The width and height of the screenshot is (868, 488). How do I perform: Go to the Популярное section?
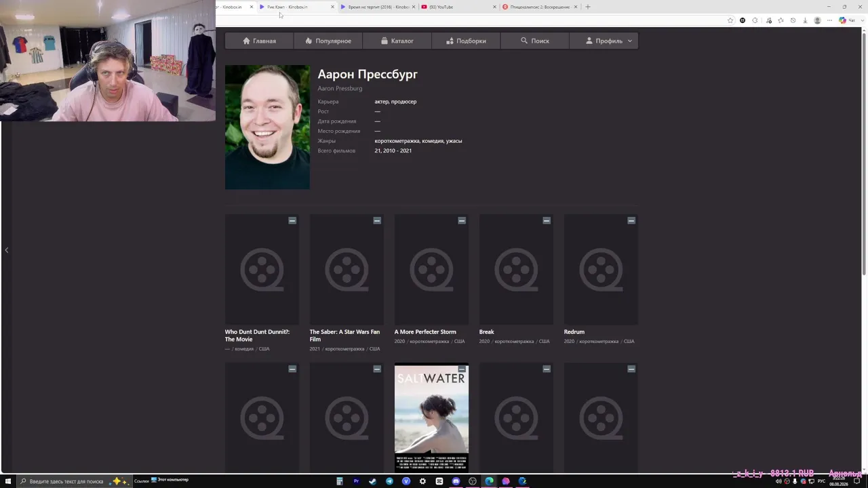click(328, 41)
